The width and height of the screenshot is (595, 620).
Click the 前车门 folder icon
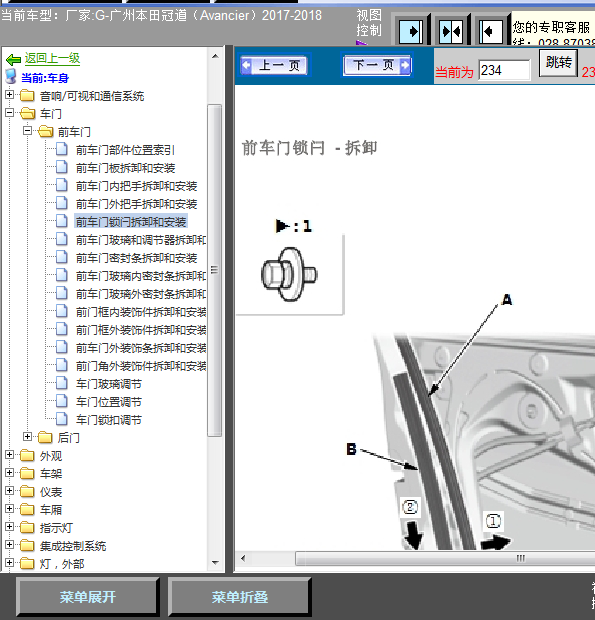[x=45, y=131]
